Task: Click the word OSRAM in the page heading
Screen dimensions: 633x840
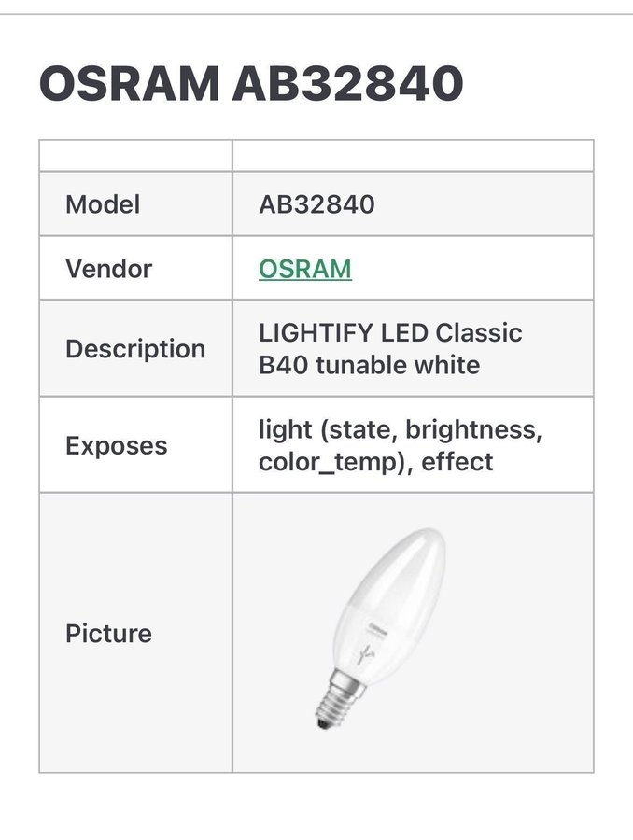Action: pyautogui.click(x=128, y=84)
